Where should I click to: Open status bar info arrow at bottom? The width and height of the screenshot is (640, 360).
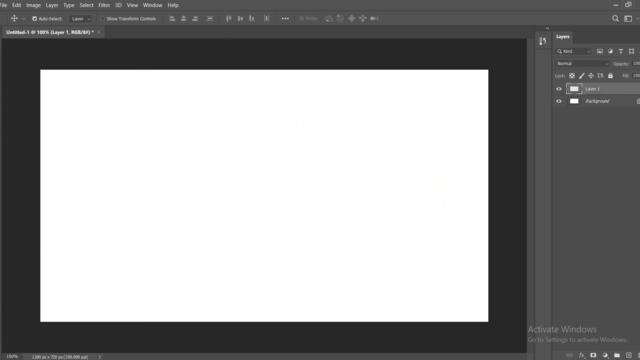click(x=100, y=357)
